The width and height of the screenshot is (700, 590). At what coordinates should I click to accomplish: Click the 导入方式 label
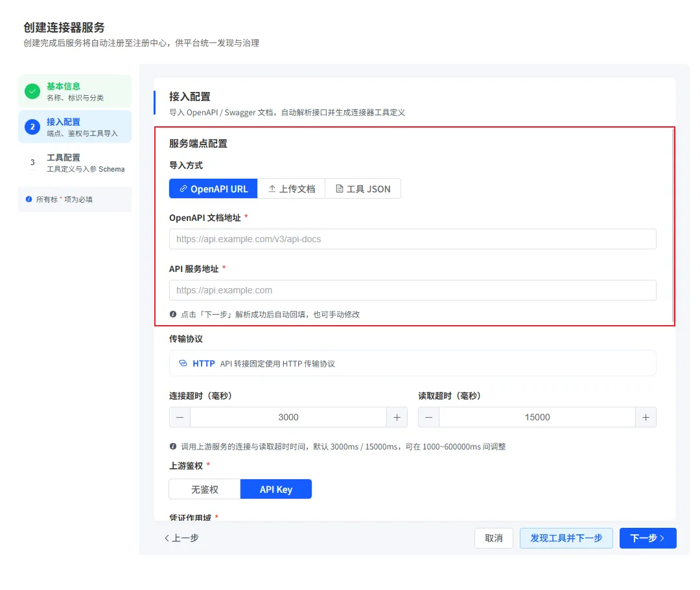[186, 165]
